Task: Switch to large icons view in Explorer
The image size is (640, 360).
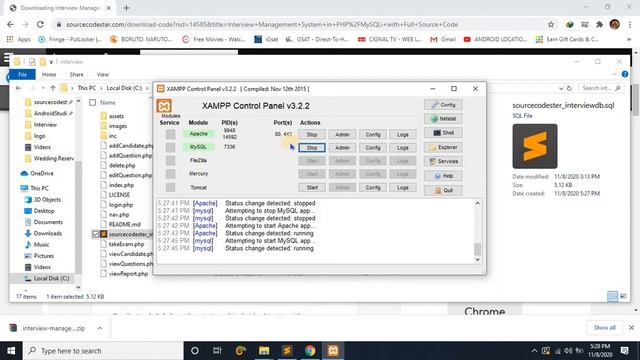Action: [623, 296]
